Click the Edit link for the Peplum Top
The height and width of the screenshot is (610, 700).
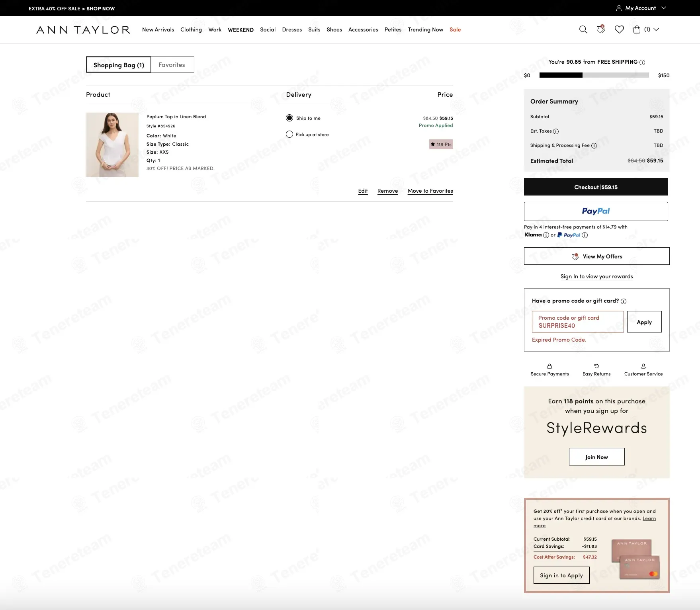point(363,191)
